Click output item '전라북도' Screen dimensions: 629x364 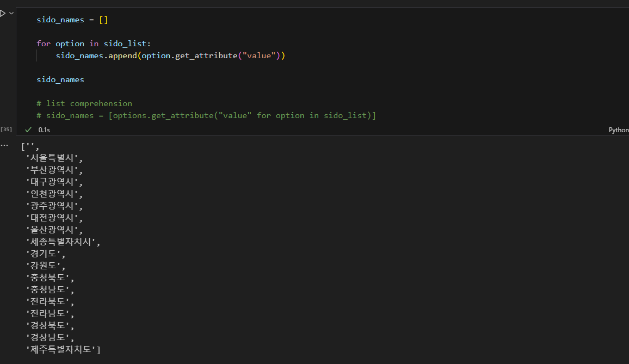click(x=50, y=302)
